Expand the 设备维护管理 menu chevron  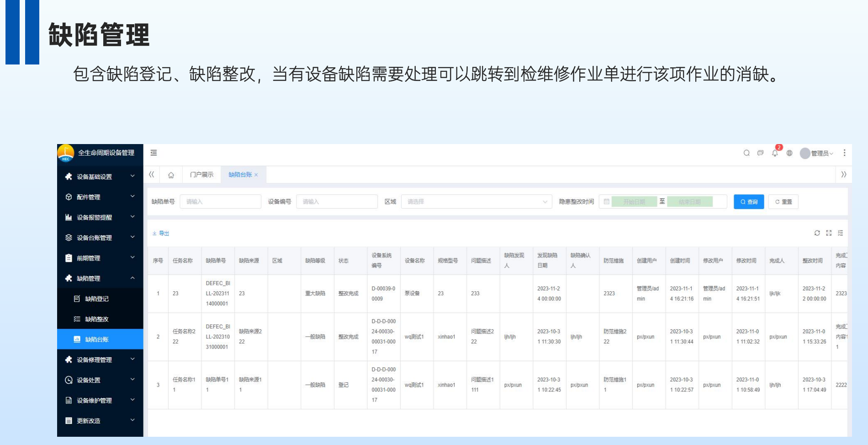pos(132,400)
